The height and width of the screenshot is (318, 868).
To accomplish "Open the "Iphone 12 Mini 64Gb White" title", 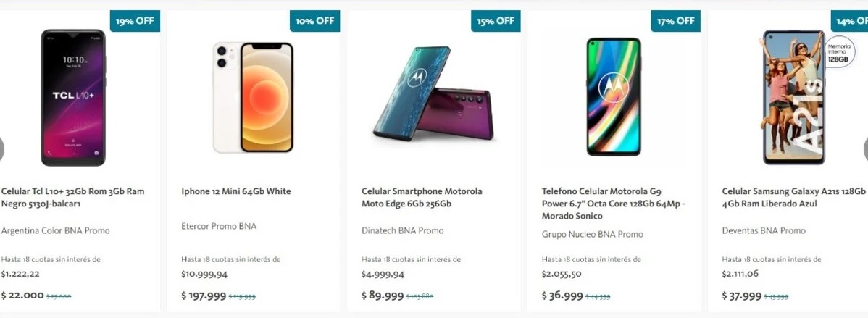I will [236, 191].
